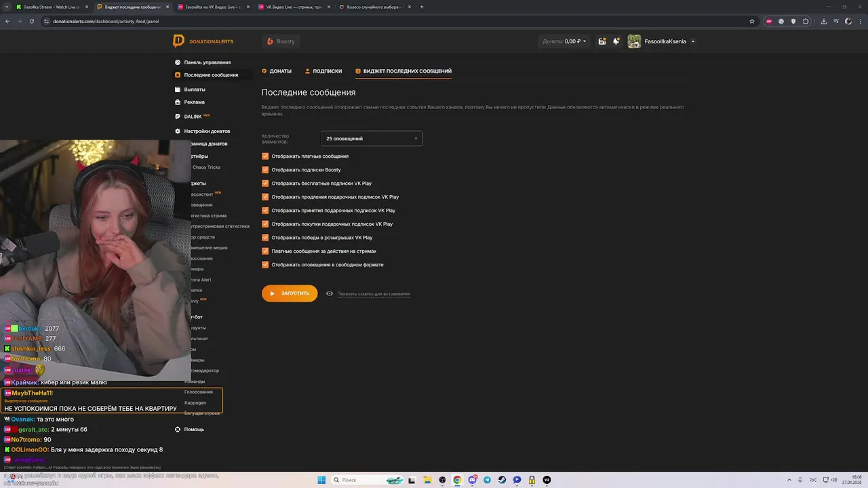Open the 25 оповещений count dropdown
868x488 pixels.
(372, 138)
